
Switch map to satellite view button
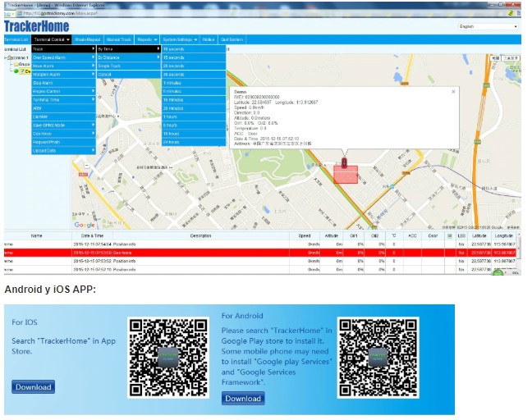(511, 58)
